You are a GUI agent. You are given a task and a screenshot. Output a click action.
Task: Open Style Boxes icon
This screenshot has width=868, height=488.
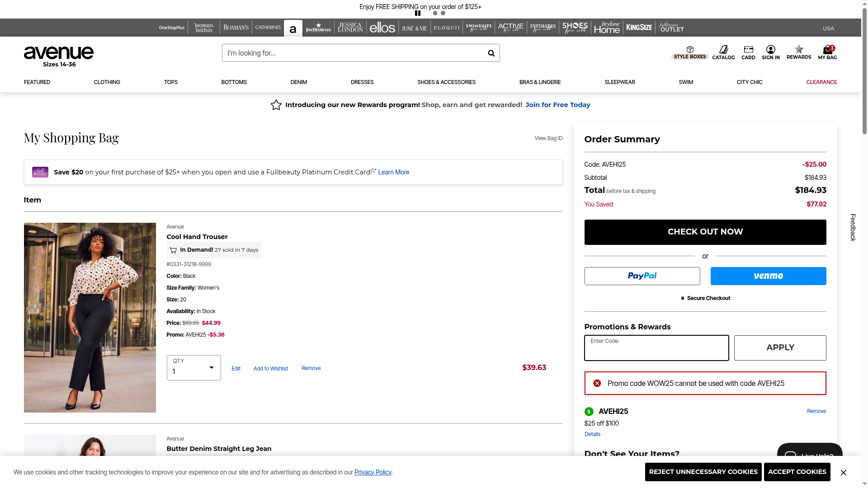pos(690,52)
